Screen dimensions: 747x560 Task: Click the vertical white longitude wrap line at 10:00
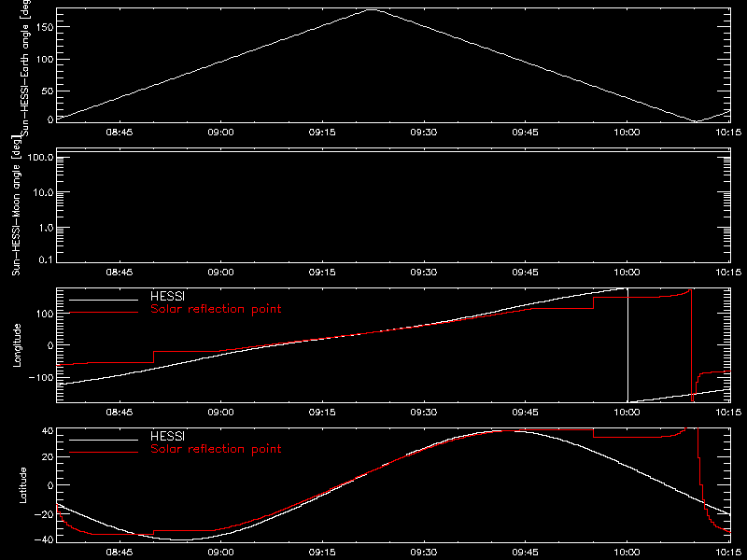point(627,345)
